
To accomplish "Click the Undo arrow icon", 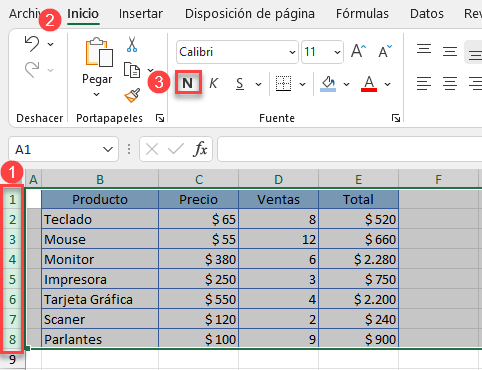I will (32, 44).
